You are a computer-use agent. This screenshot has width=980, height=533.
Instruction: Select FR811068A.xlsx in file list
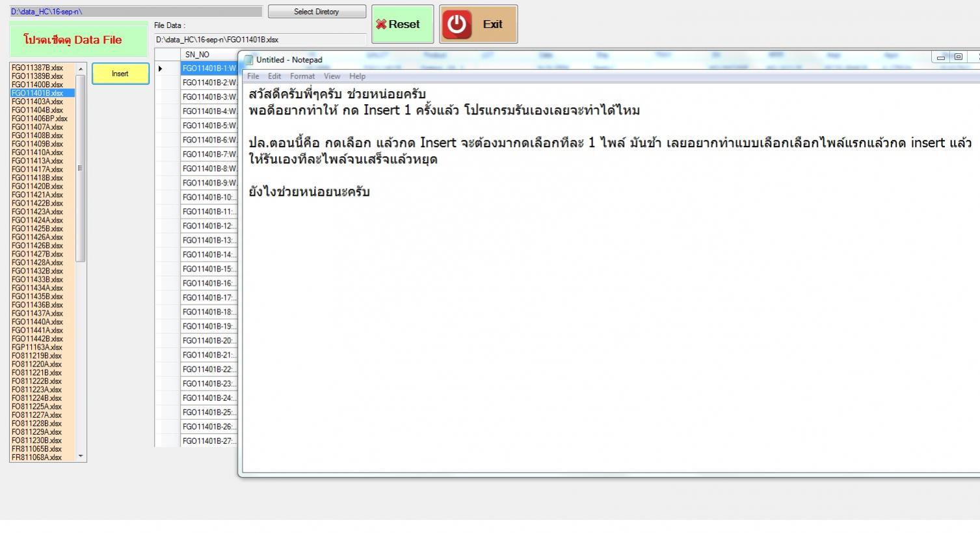[37, 457]
